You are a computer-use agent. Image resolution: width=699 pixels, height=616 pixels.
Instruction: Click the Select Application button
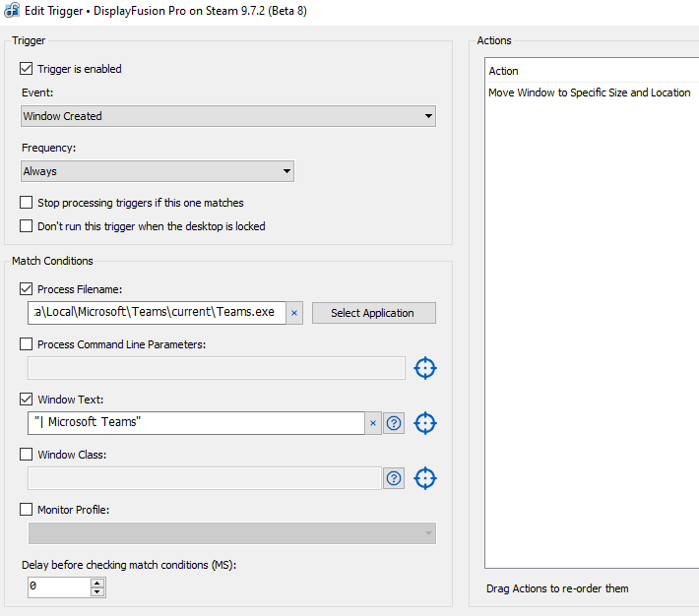[373, 313]
